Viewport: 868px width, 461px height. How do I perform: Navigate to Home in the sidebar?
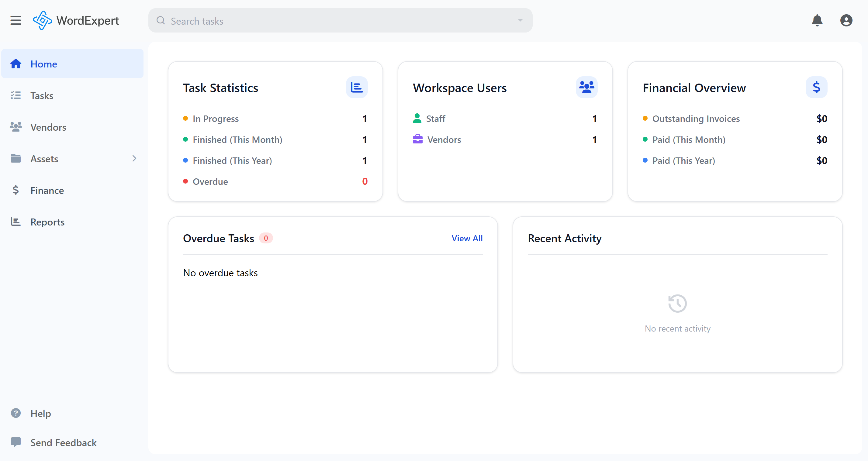44,64
